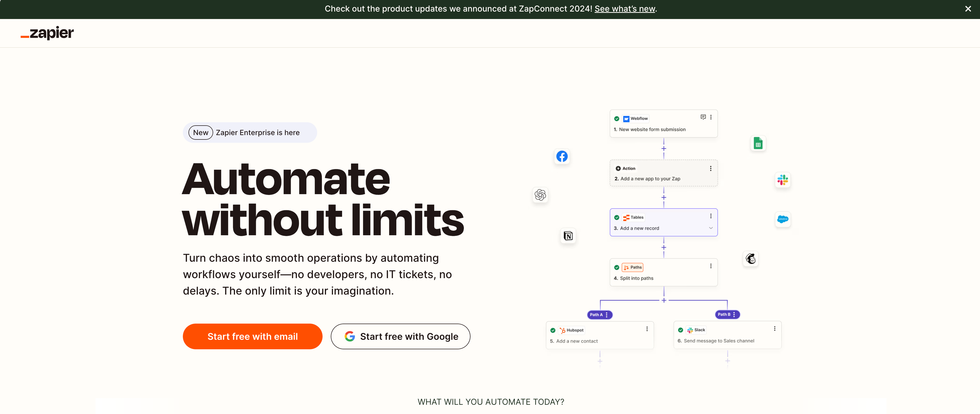
Task: Select the Salesforce app icon
Action: click(783, 219)
